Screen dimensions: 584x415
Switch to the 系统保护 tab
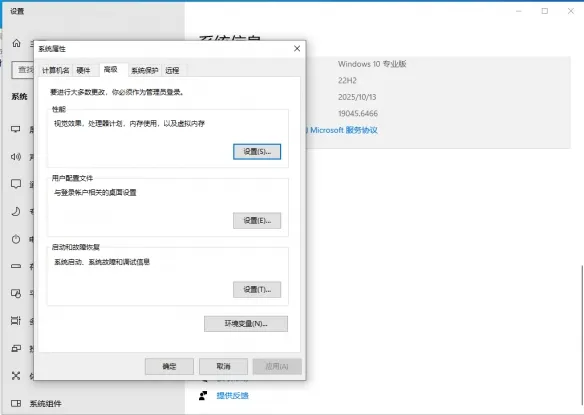(145, 70)
